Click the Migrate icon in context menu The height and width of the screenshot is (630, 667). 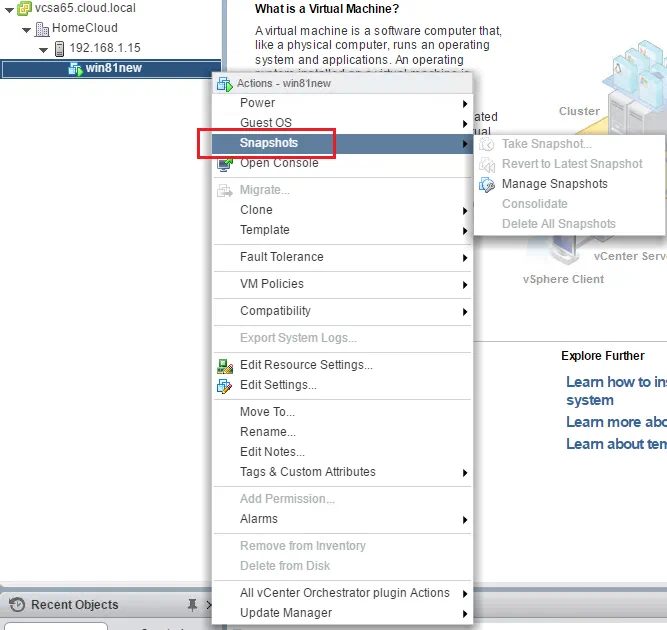pos(225,190)
